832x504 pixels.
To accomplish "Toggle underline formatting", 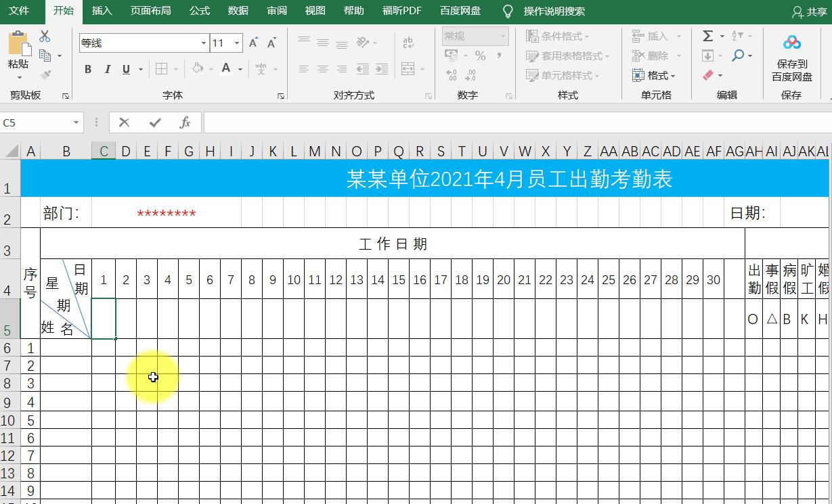I will pyautogui.click(x=127, y=69).
